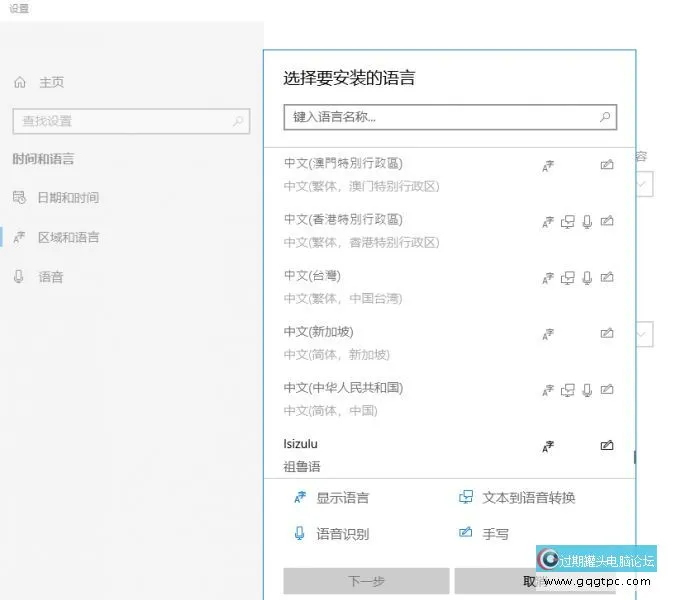Open 语音 settings page
681x600 pixels.
[51, 277]
